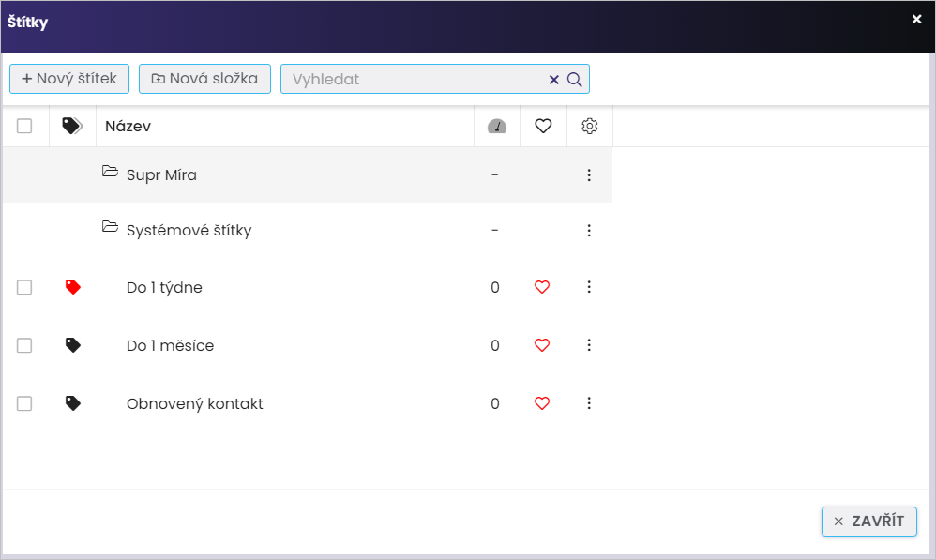Viewport: 936px width, 560px height.
Task: Click the gauge column header icon
Action: click(496, 126)
